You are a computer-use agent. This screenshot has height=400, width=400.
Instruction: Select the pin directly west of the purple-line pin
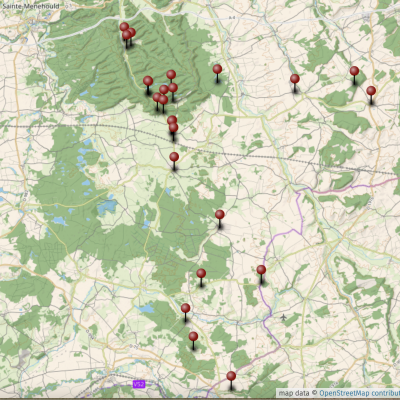pos(201,274)
